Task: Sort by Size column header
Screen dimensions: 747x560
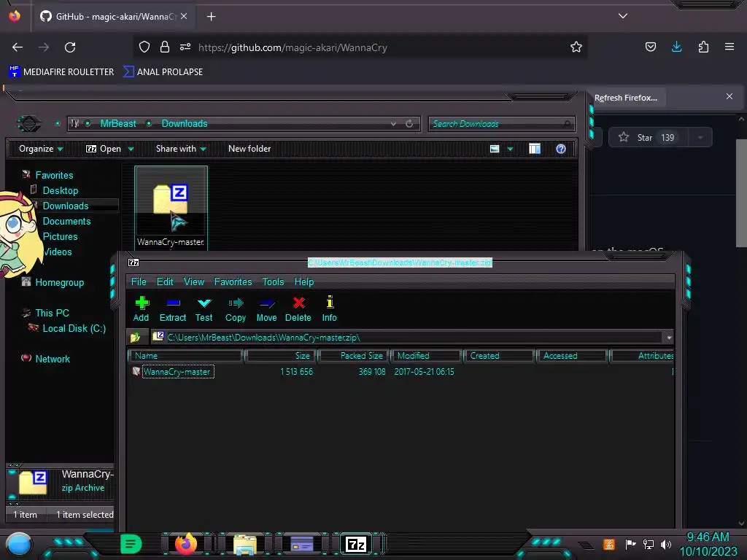Action: (x=281, y=356)
